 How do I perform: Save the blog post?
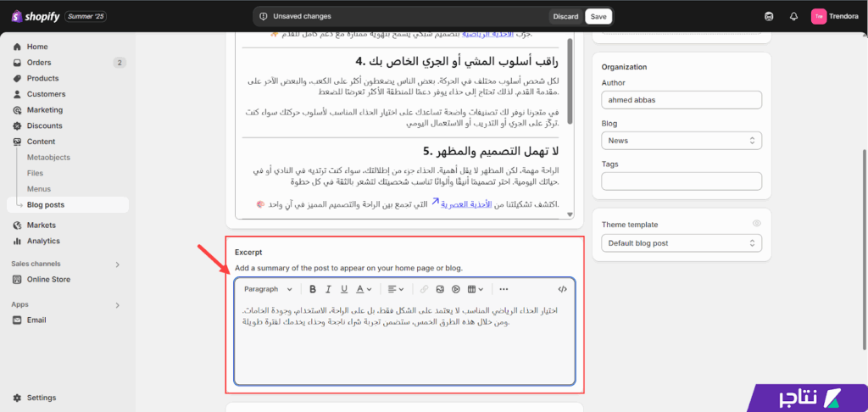(x=598, y=17)
